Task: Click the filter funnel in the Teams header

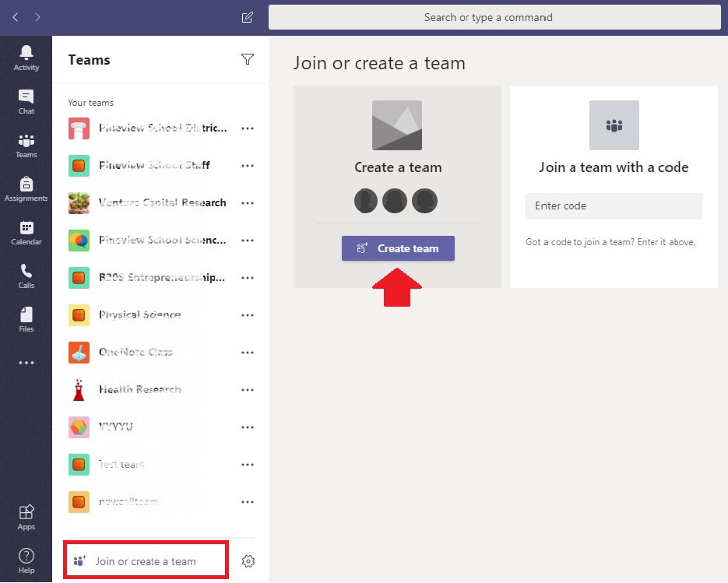Action: [x=248, y=59]
